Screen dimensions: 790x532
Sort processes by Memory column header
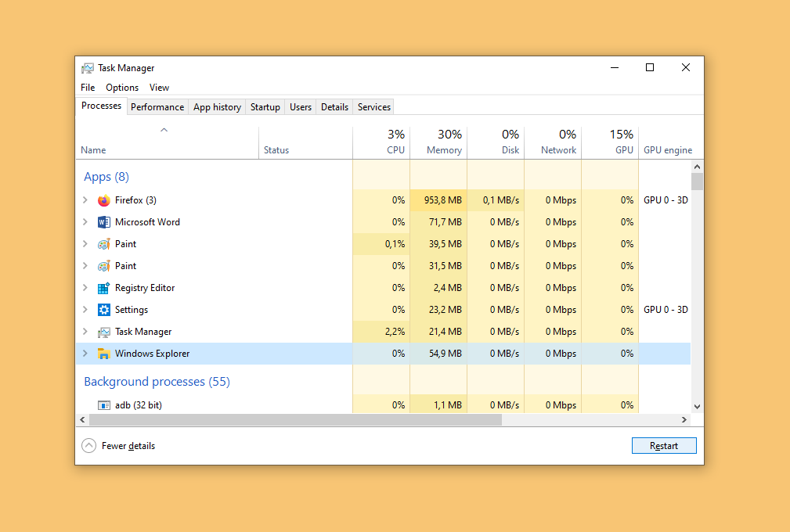click(438, 142)
